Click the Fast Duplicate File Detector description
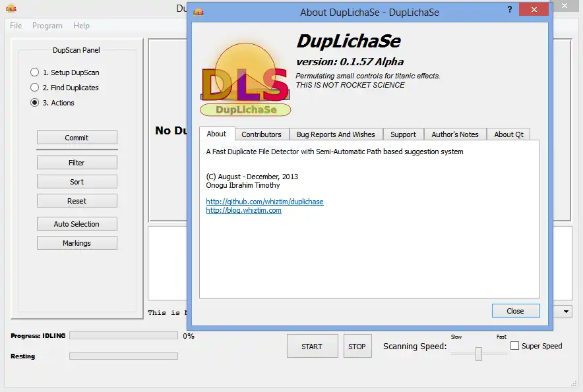This screenshot has height=392, width=583. point(334,152)
